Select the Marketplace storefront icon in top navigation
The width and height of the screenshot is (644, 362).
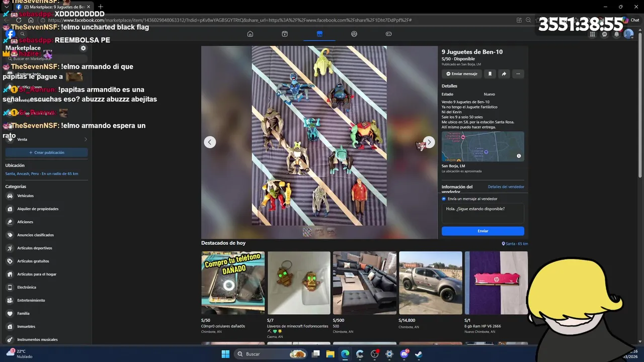[319, 34]
